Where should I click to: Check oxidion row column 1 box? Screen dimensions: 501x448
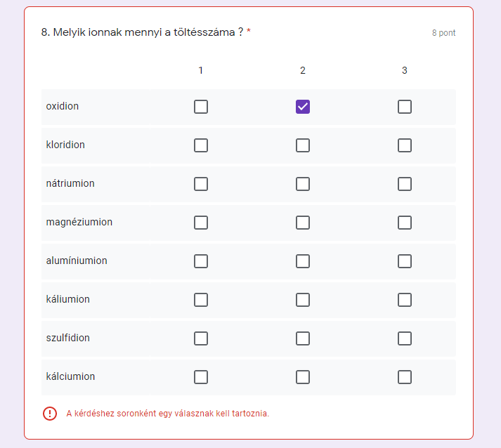(x=201, y=107)
